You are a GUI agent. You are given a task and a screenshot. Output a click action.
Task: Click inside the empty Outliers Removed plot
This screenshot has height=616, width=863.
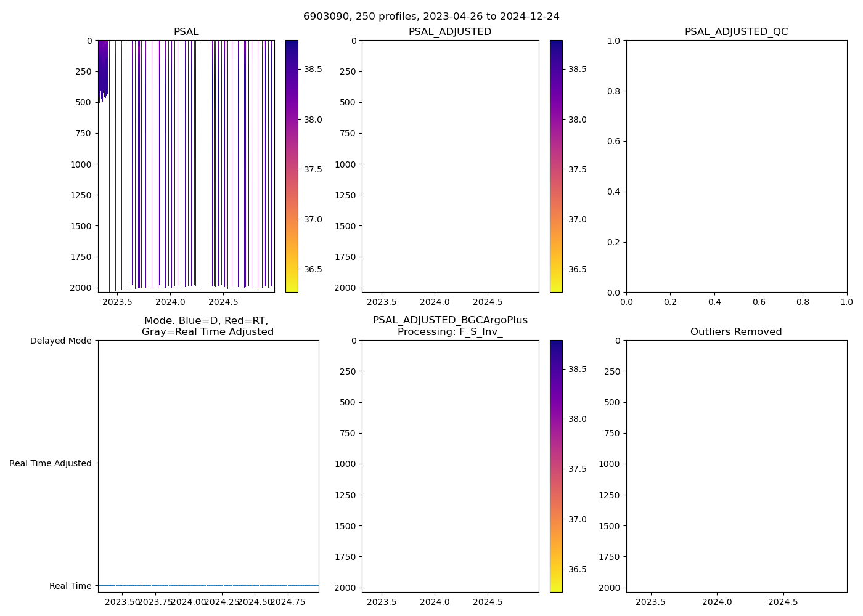pos(736,466)
